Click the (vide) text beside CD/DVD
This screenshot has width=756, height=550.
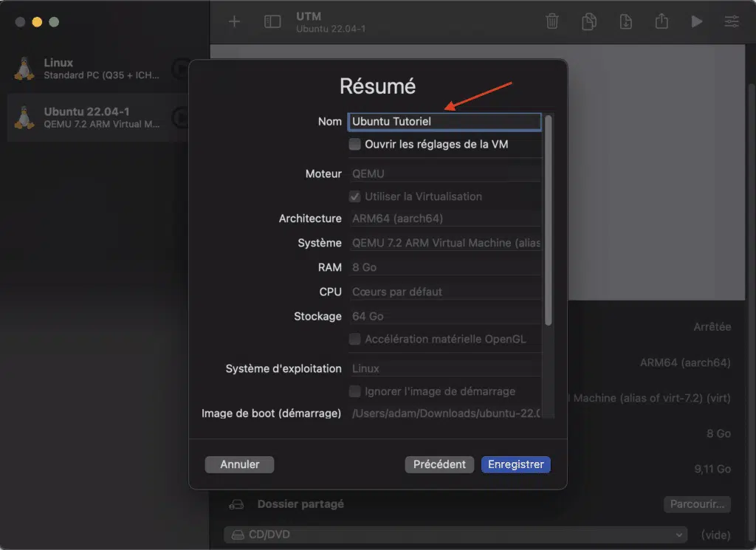click(x=715, y=534)
